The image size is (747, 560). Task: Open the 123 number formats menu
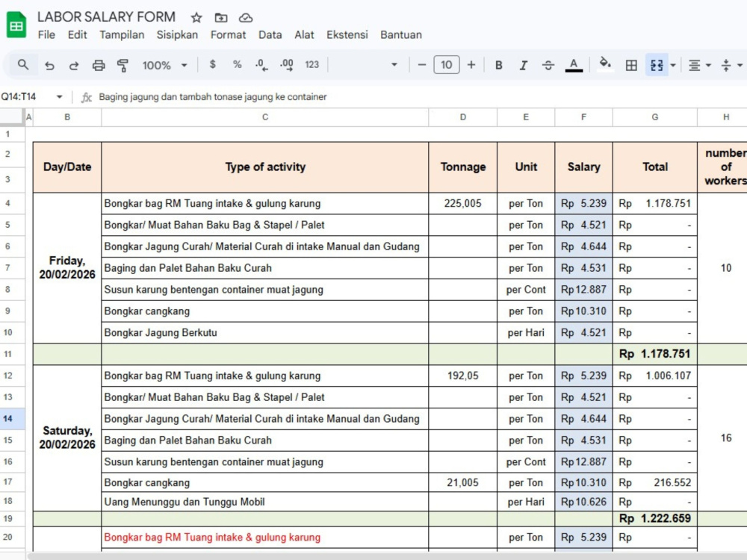click(312, 64)
